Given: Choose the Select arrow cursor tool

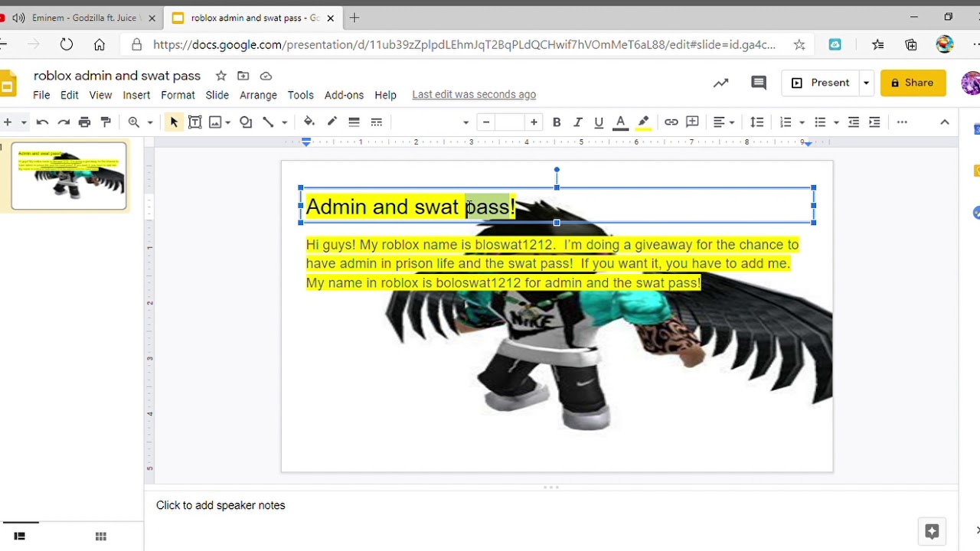Looking at the screenshot, I should (x=174, y=122).
